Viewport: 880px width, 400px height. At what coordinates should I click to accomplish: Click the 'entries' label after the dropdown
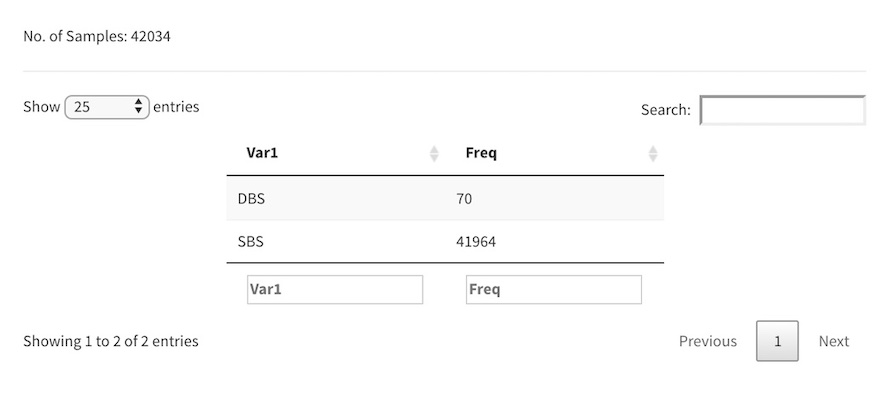pos(176,107)
